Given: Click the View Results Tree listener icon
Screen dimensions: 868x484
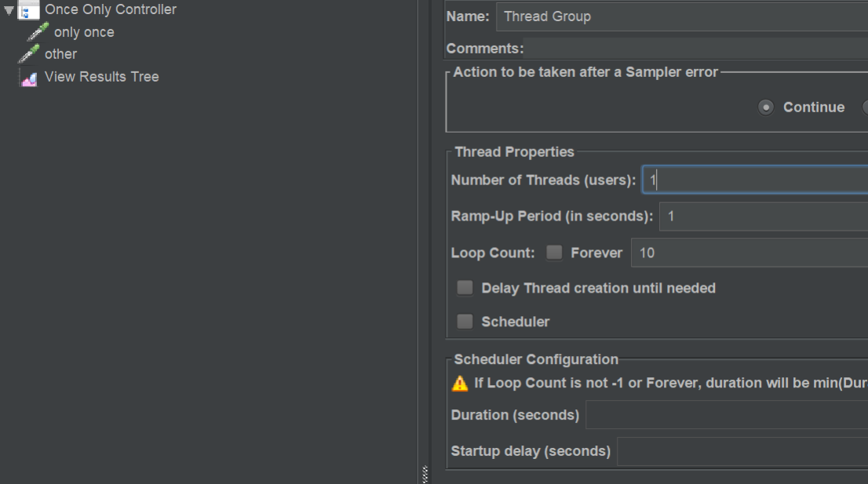Looking at the screenshot, I should [x=29, y=78].
